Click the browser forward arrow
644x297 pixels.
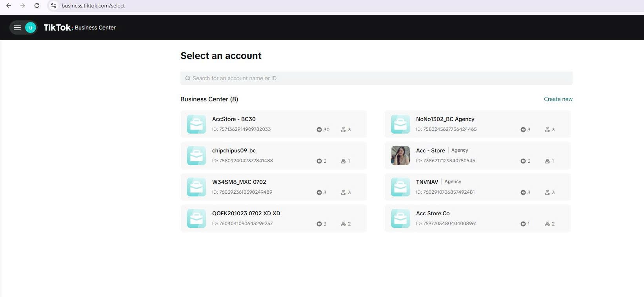(x=23, y=5)
